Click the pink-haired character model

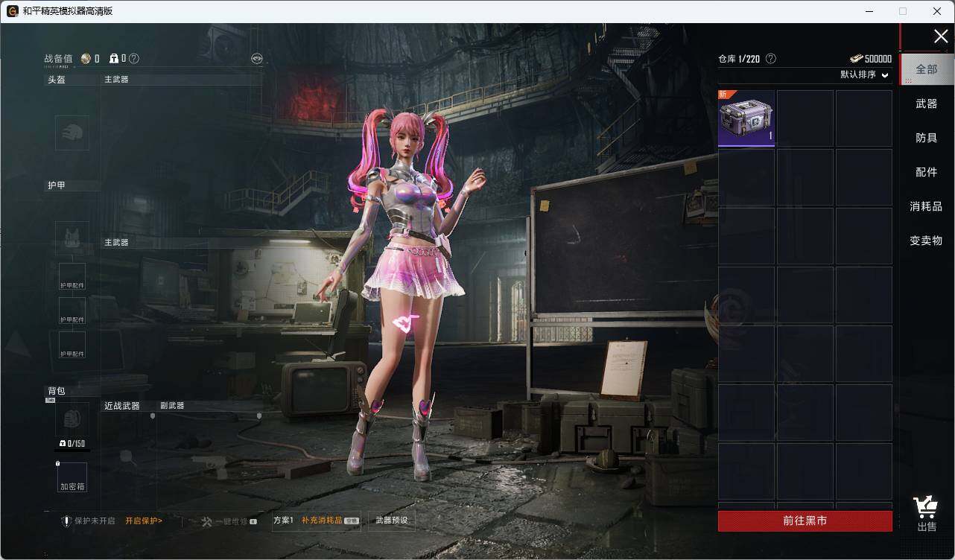pos(406,294)
